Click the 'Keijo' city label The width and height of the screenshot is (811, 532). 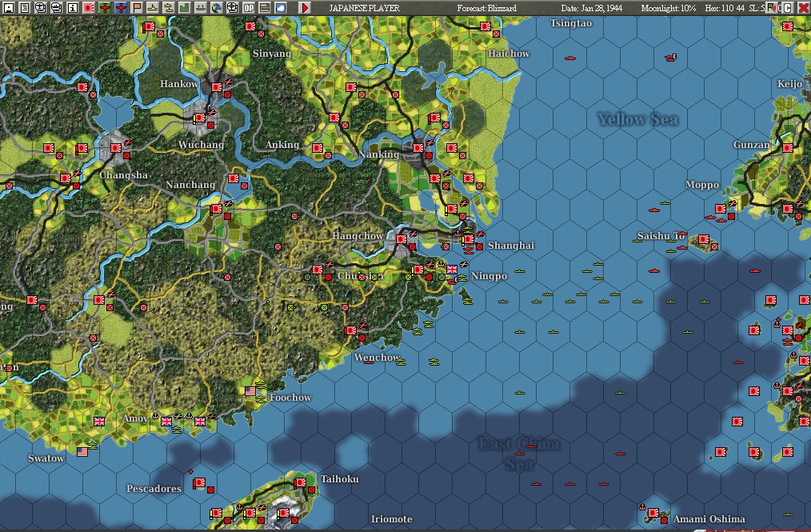(x=789, y=84)
